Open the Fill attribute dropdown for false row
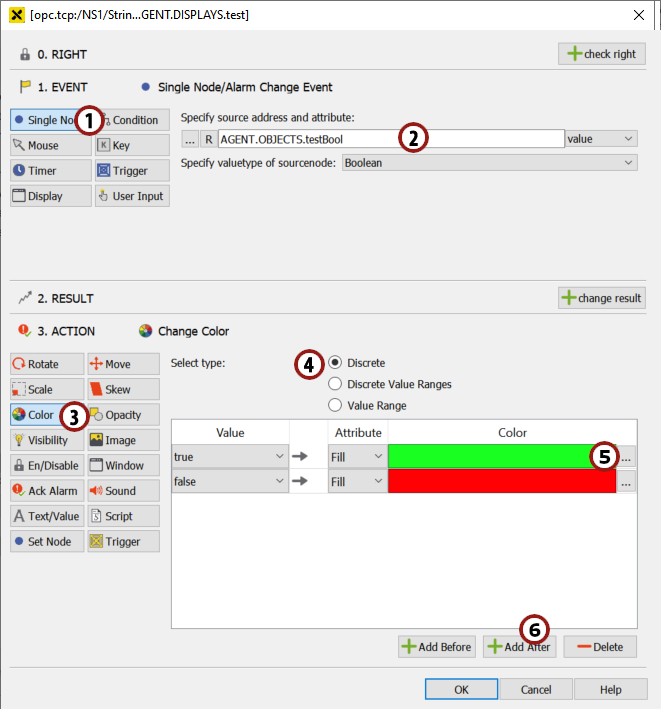 point(357,481)
